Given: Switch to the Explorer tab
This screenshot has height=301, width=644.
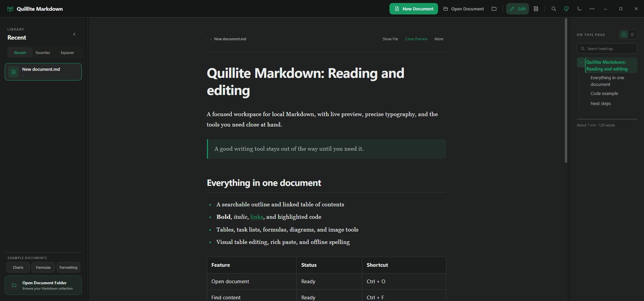Looking at the screenshot, I should (67, 53).
